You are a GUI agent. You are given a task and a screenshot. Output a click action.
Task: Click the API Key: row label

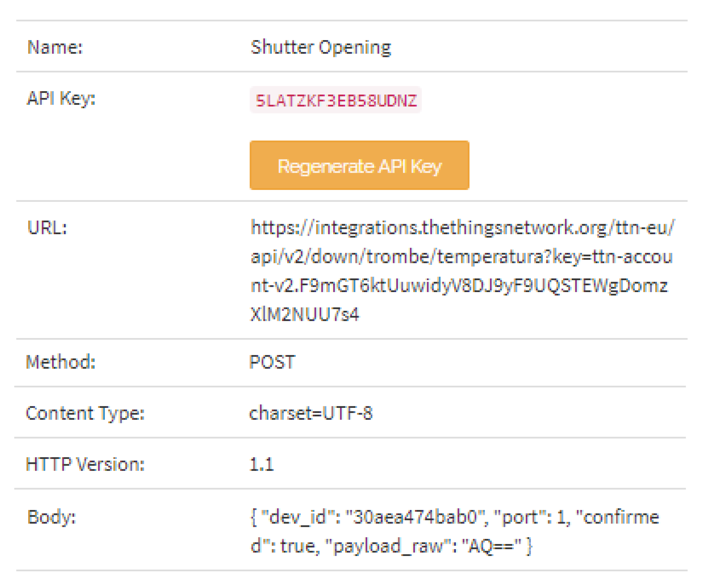[61, 98]
